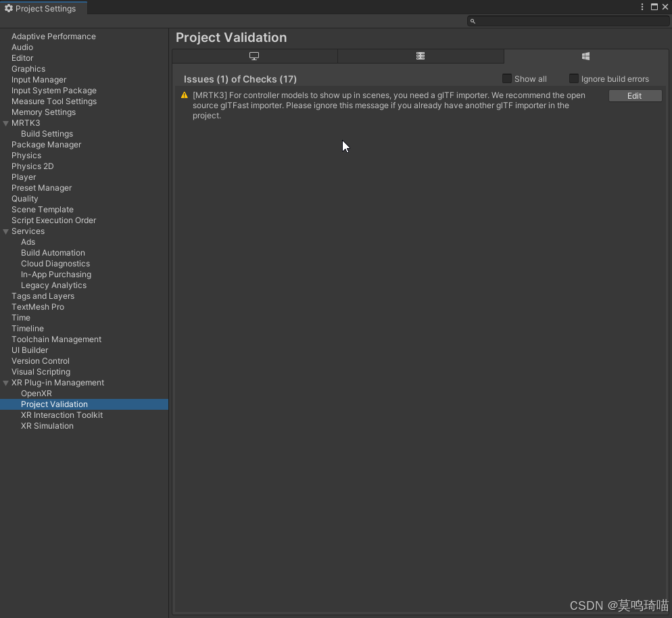Open Input System Package settings
The width and height of the screenshot is (672, 618).
(54, 91)
